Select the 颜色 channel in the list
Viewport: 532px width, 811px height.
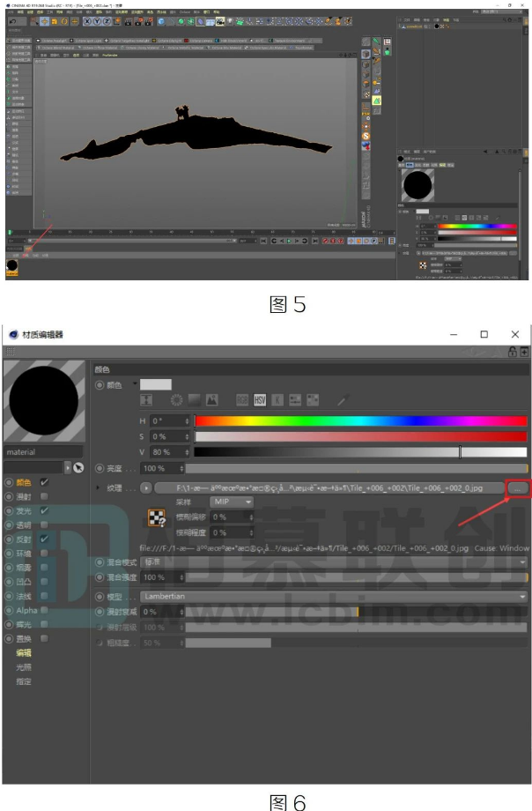click(x=24, y=482)
